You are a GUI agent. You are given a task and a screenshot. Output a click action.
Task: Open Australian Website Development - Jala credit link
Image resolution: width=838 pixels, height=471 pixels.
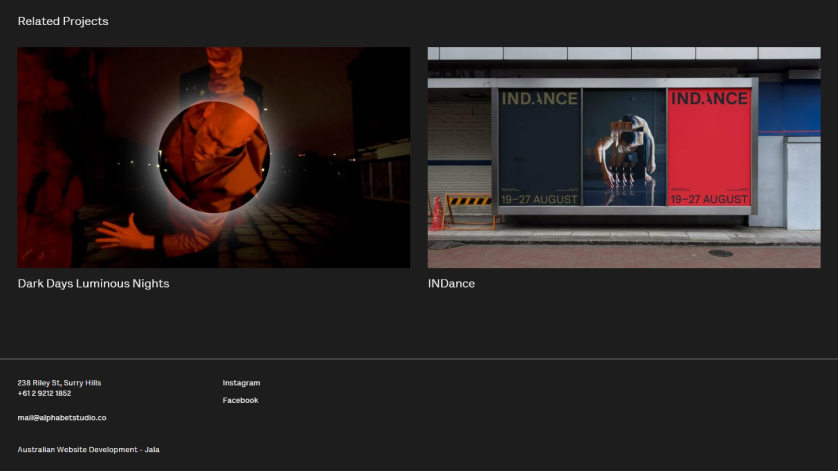click(89, 450)
